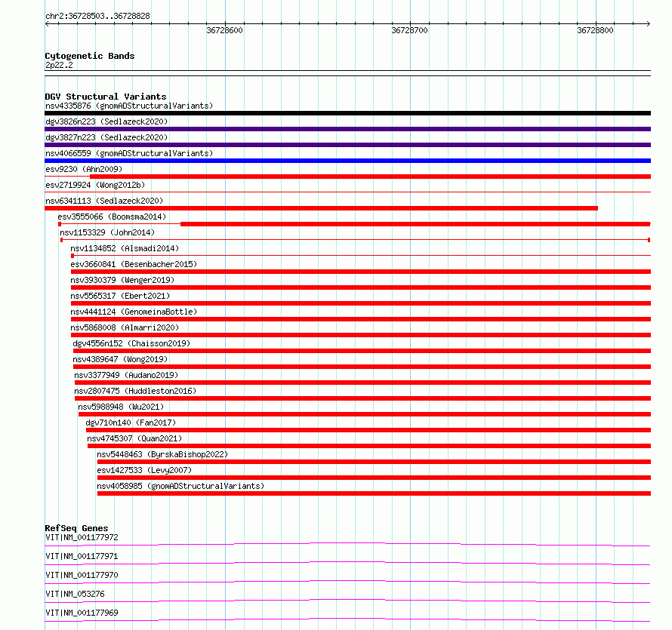Click the right arrow at ruler end
The image size is (672, 630).
pyautogui.click(x=648, y=24)
